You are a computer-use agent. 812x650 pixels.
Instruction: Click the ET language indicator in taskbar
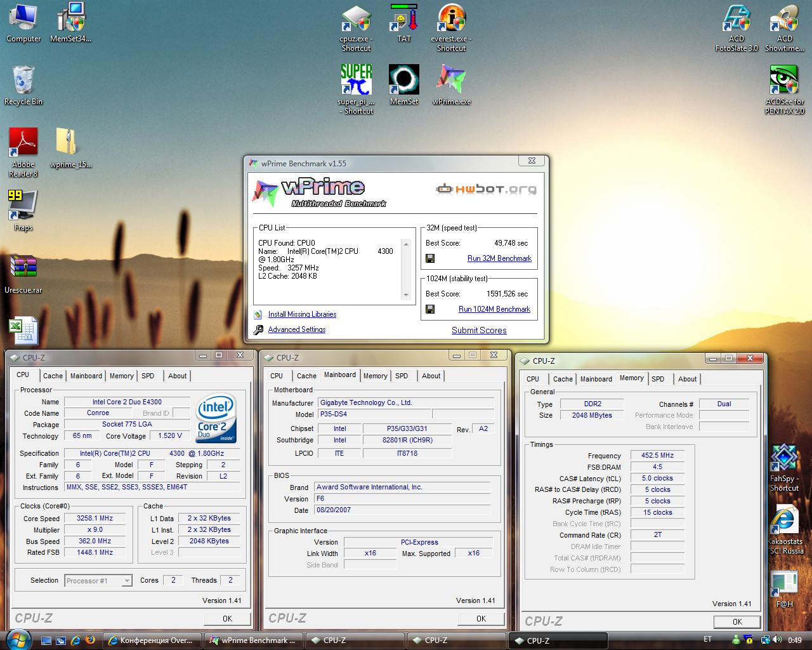[x=708, y=639]
